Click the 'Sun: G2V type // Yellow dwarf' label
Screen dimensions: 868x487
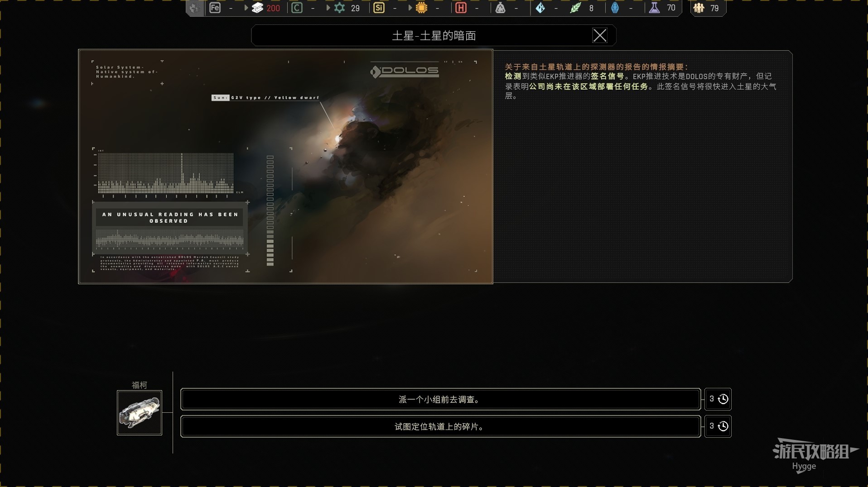[265, 98]
